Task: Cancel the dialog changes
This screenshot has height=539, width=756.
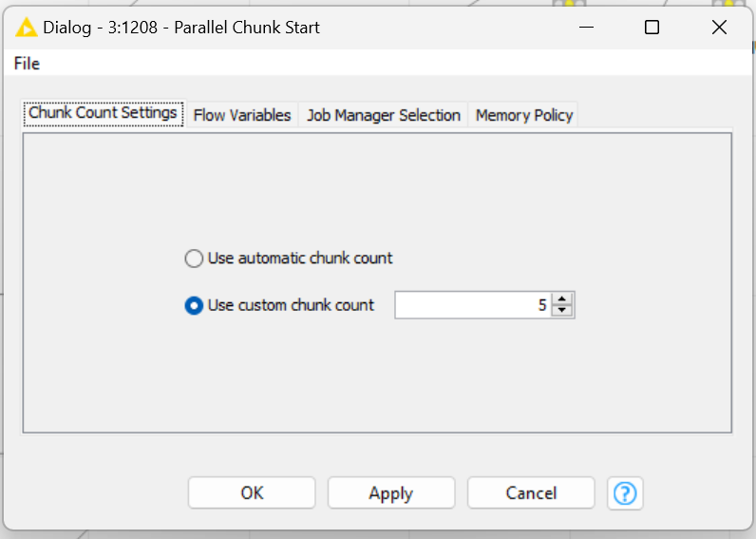Action: (x=531, y=492)
